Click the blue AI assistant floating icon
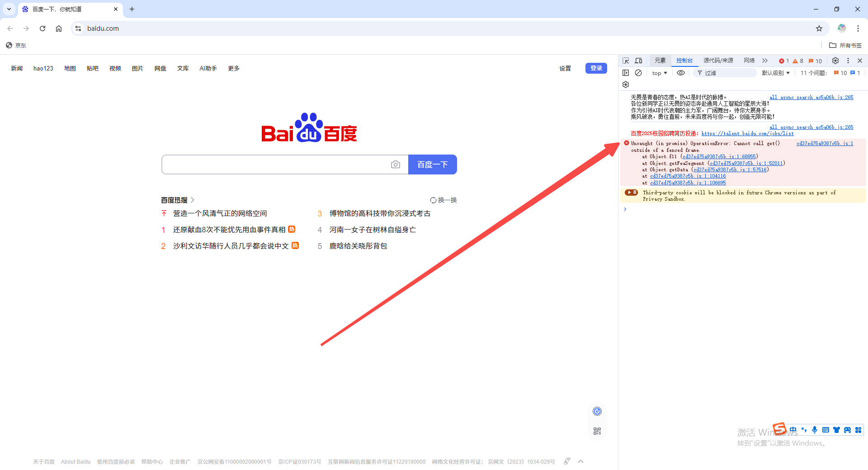The height and width of the screenshot is (470, 868). (597, 411)
